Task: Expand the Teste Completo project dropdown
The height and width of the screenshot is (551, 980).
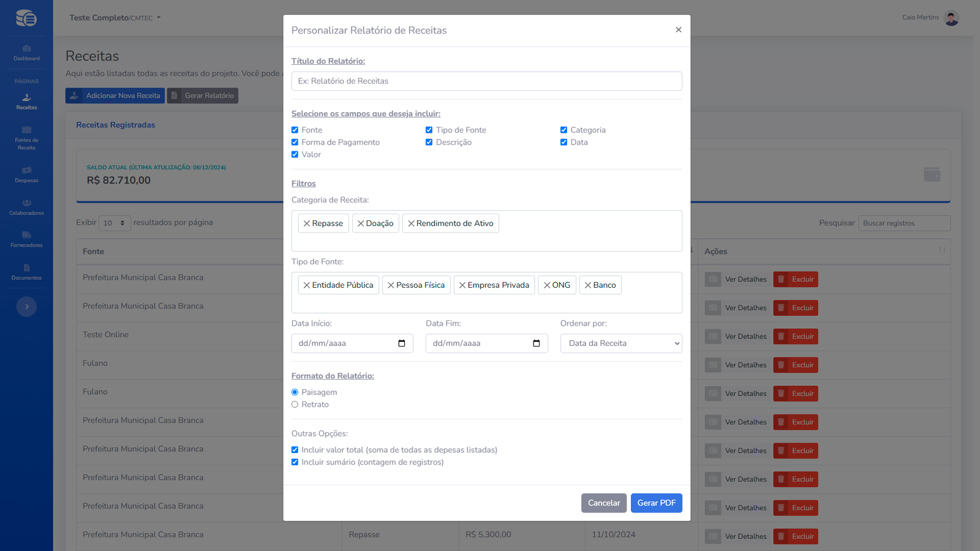Action: click(115, 18)
